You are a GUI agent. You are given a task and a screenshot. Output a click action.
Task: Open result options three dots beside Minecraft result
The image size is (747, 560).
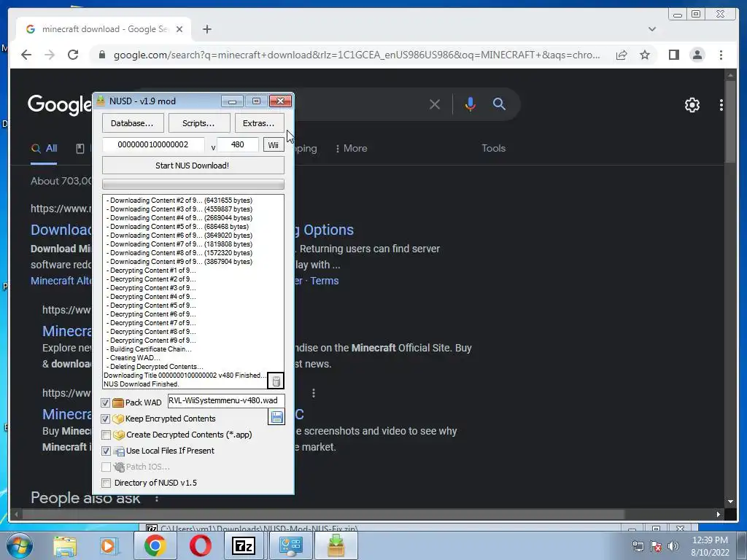314,393
